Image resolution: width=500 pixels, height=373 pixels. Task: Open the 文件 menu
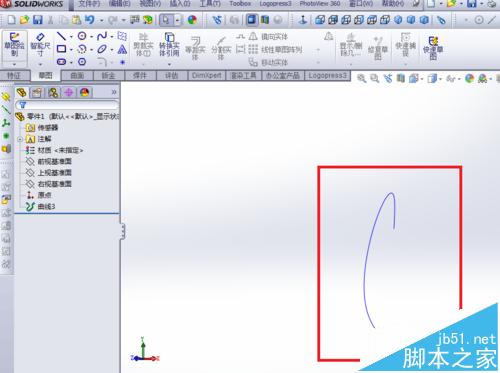(x=89, y=4)
